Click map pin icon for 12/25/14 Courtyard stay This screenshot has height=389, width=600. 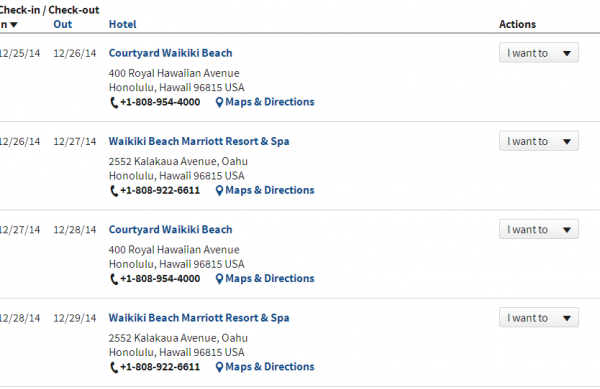pyautogui.click(x=219, y=103)
